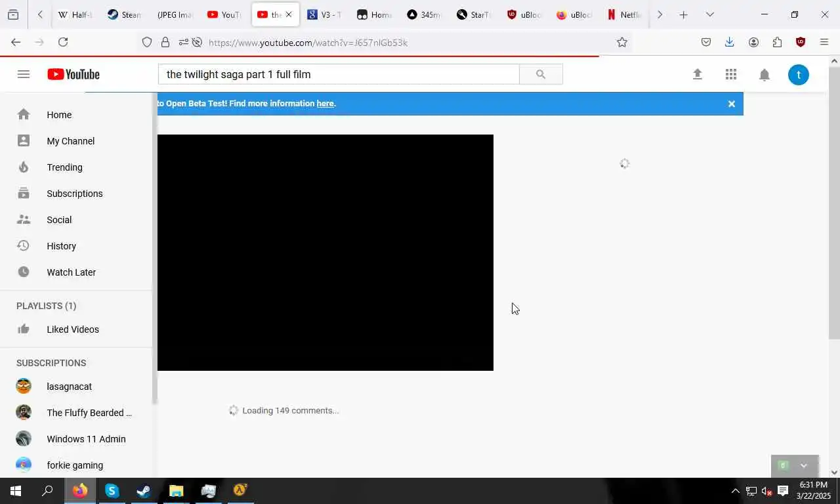Open Firefox downloads panel
This screenshot has height=504, width=840.
click(x=729, y=42)
